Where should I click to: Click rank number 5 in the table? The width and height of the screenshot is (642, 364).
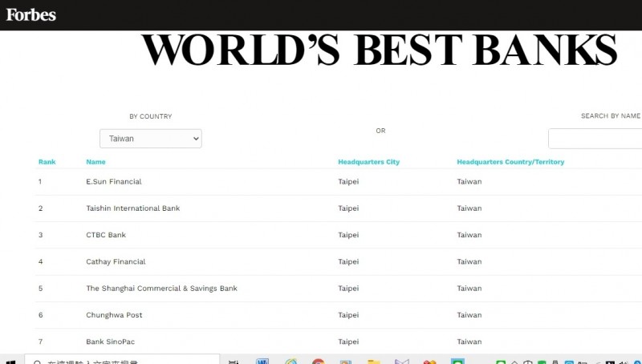click(x=41, y=289)
